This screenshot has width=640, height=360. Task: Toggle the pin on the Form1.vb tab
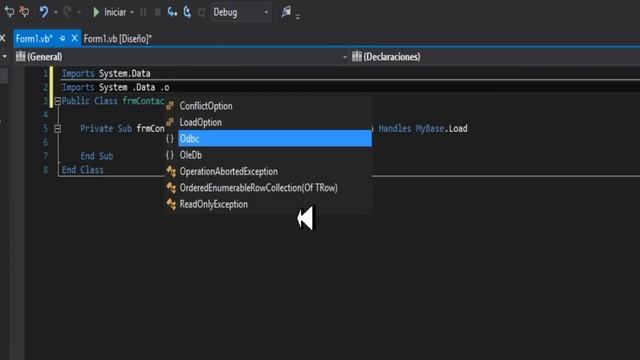pos(62,38)
